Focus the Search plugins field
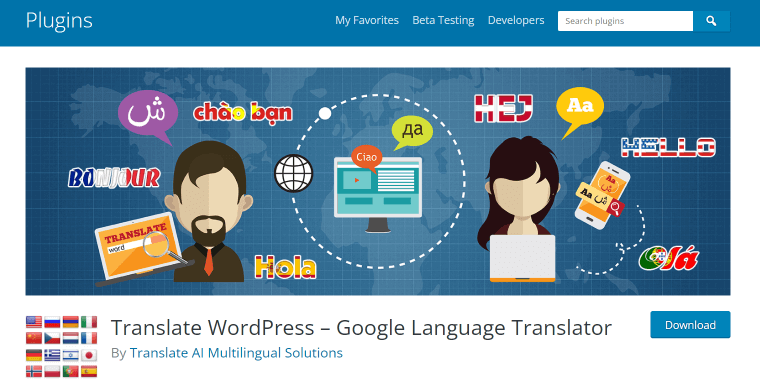 [625, 21]
